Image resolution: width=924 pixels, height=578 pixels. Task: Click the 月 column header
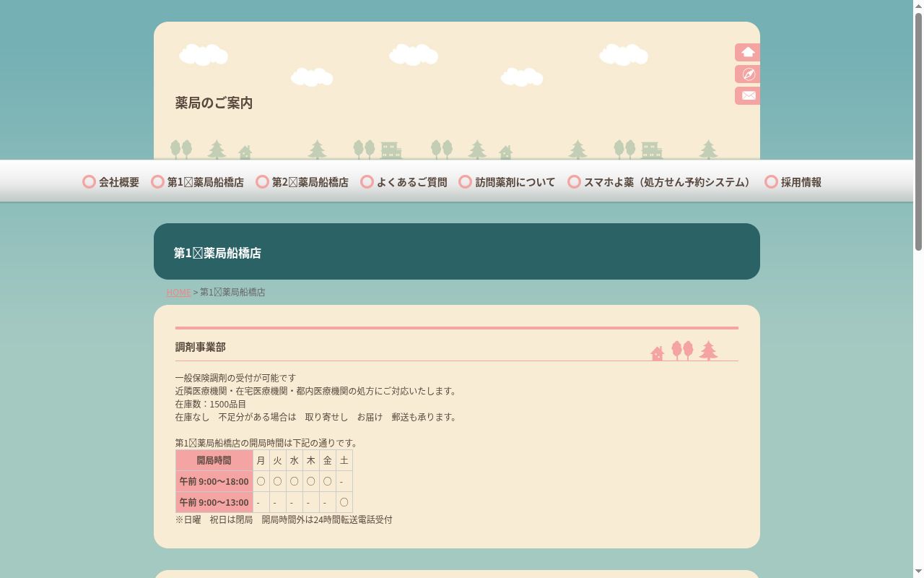click(261, 460)
